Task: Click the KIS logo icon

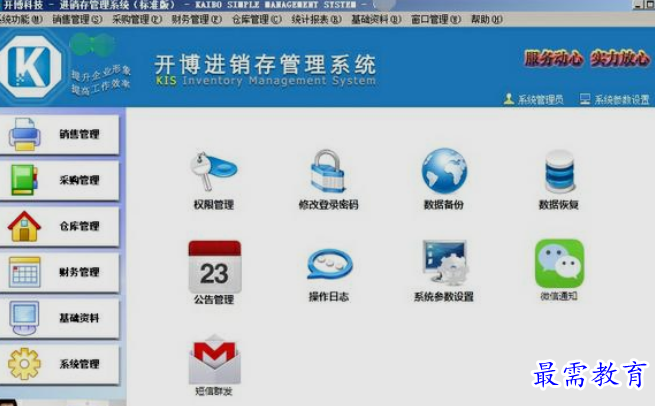Action: tap(30, 67)
